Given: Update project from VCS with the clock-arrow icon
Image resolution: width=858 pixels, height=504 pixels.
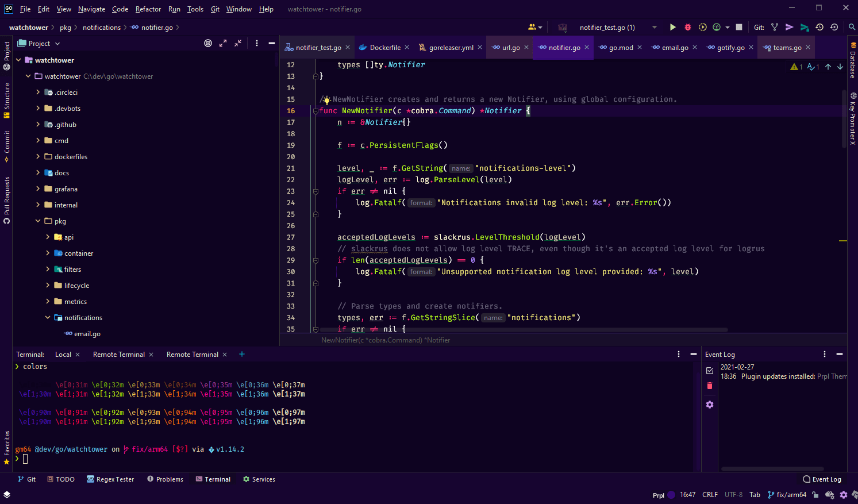Looking at the screenshot, I should point(820,27).
